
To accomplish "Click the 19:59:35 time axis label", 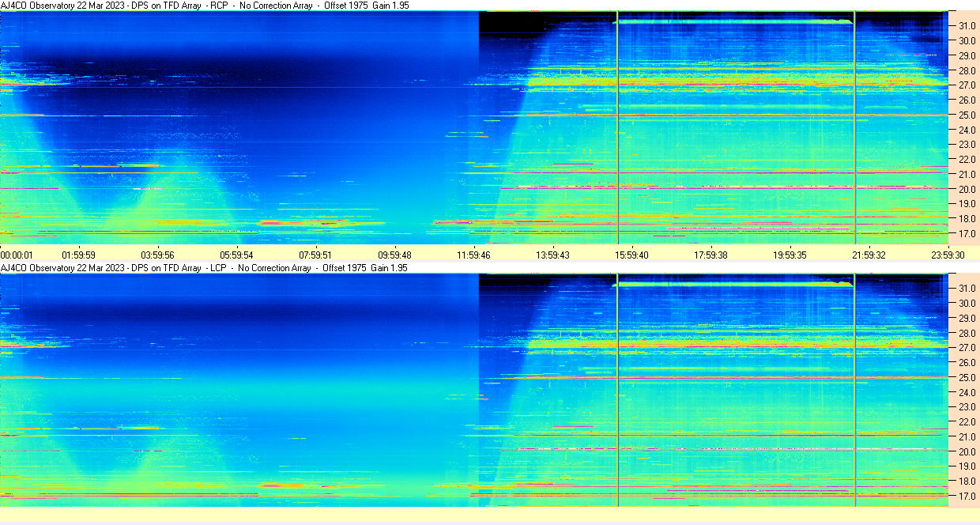I will (x=790, y=255).
